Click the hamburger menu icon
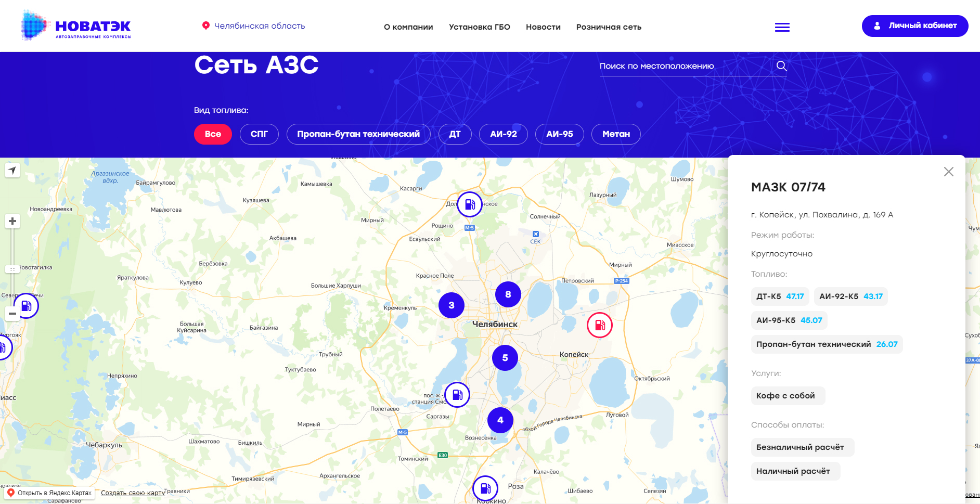The height and width of the screenshot is (504, 980). [782, 27]
